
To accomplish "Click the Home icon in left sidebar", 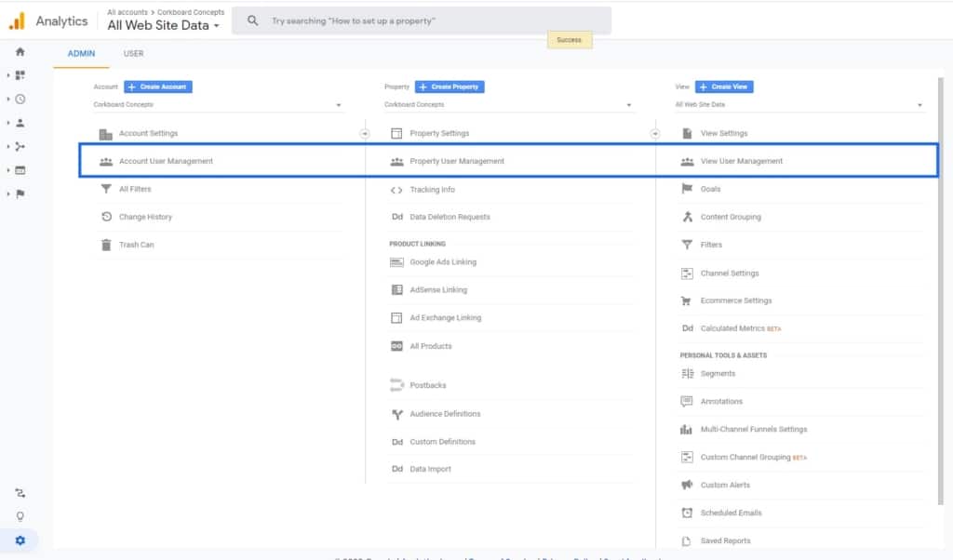I will 20,52.
